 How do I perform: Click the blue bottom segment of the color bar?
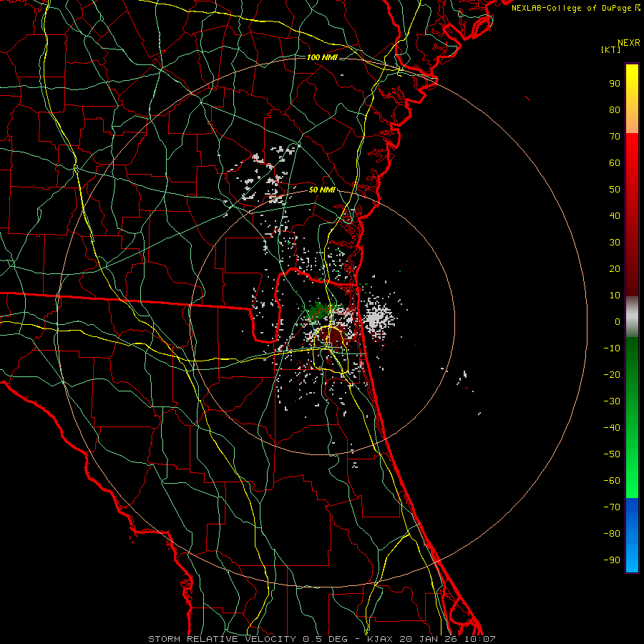click(x=632, y=535)
